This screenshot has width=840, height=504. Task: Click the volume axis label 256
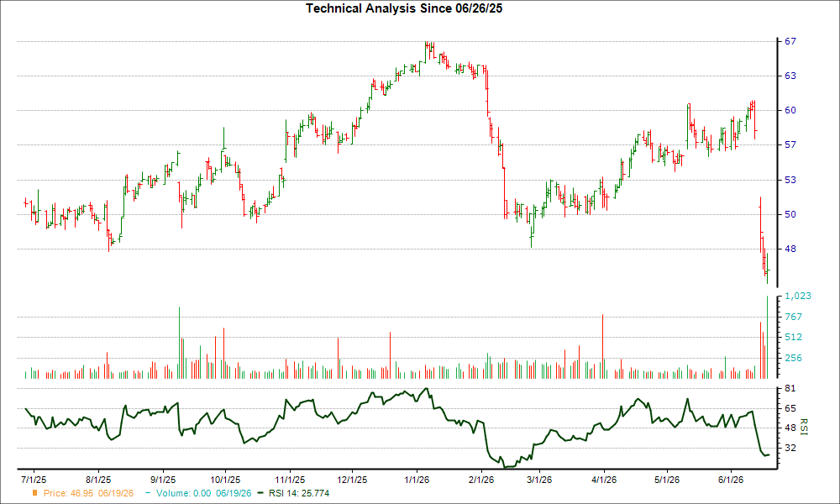tap(794, 358)
